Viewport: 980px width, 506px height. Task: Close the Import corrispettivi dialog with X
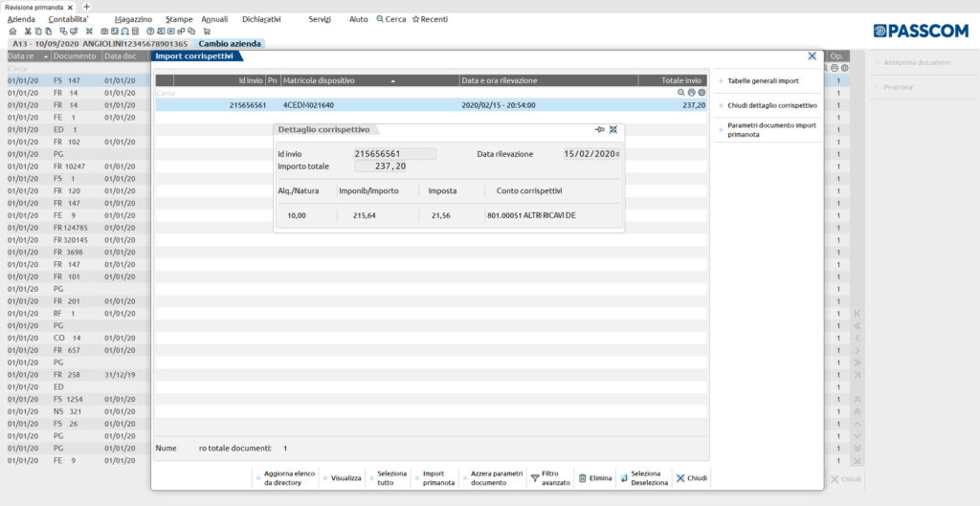pos(812,56)
